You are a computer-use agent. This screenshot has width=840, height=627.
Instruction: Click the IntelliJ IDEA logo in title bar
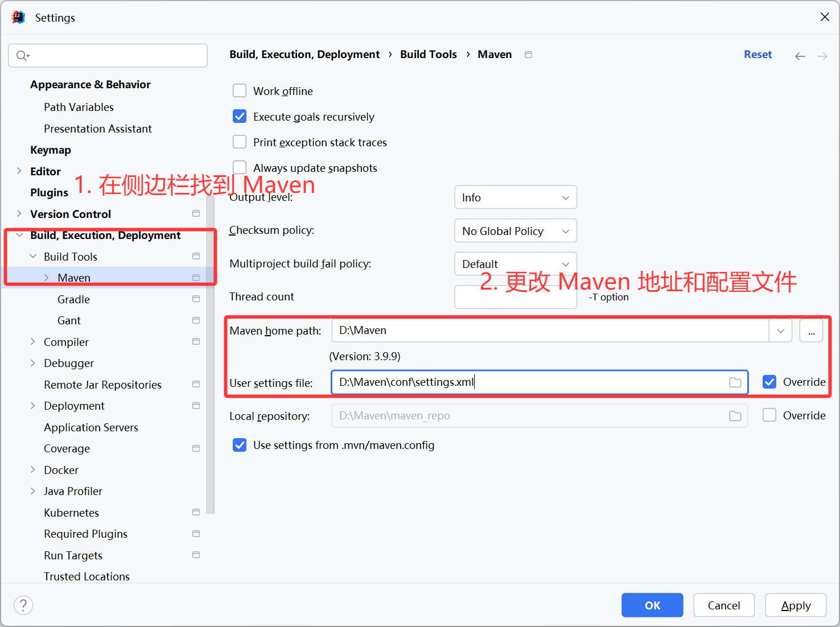tap(18, 17)
